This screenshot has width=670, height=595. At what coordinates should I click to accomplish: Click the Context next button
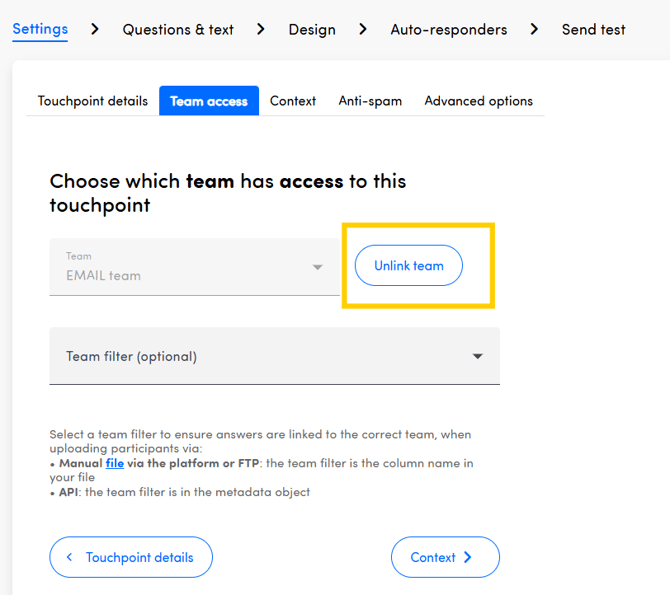pyautogui.click(x=444, y=557)
